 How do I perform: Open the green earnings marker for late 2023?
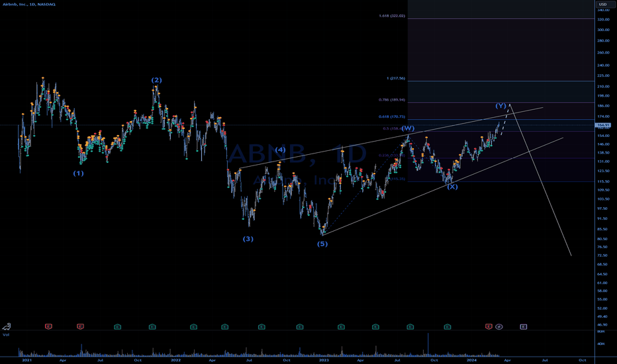(x=448, y=327)
